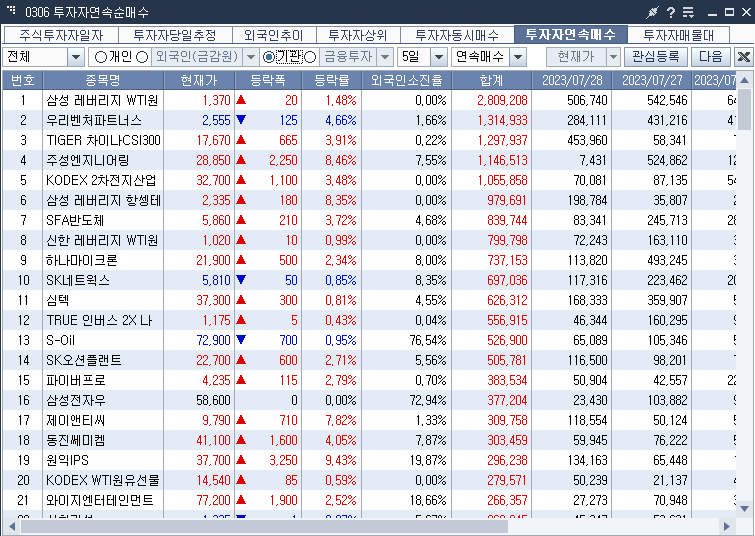755x536 pixels.
Task: Select the 삼성 레버리지 WTI원 row
Action: click(369, 100)
